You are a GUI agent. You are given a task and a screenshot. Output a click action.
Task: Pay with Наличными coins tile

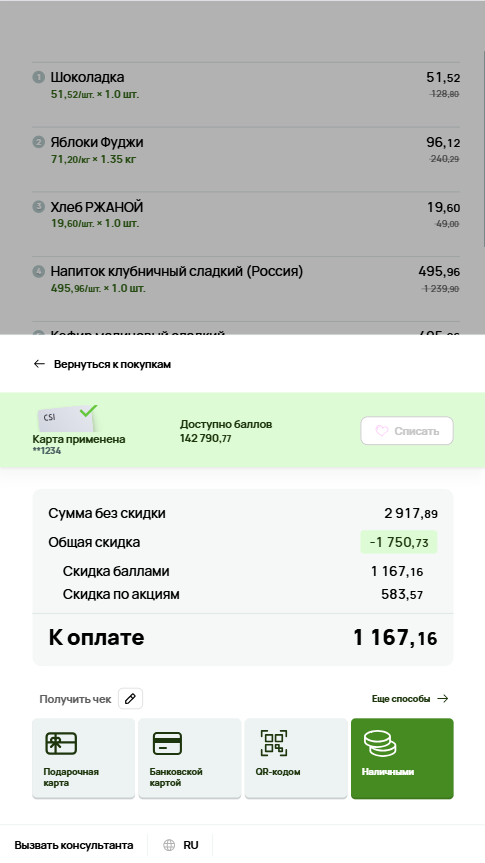pos(402,758)
